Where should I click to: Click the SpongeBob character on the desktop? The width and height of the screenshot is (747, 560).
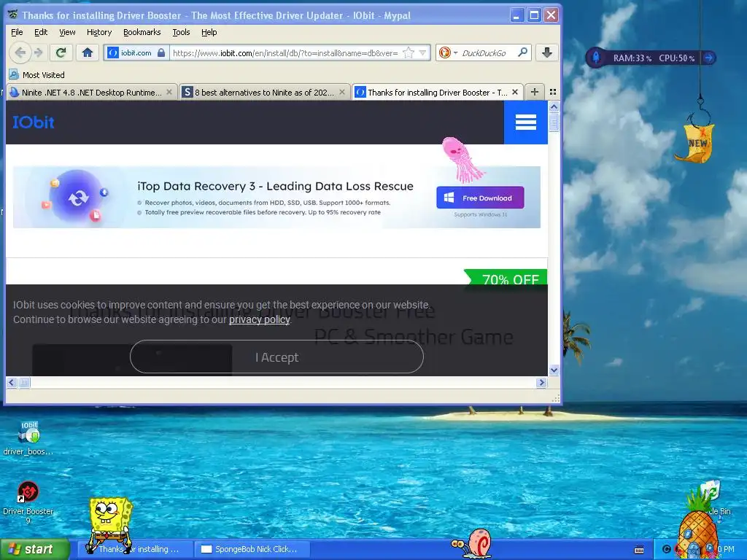[x=109, y=524]
